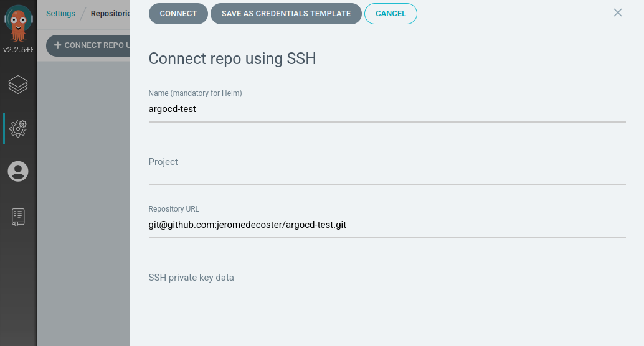Click the v2.2.5 version label
The width and height of the screenshot is (644, 346).
click(x=18, y=50)
